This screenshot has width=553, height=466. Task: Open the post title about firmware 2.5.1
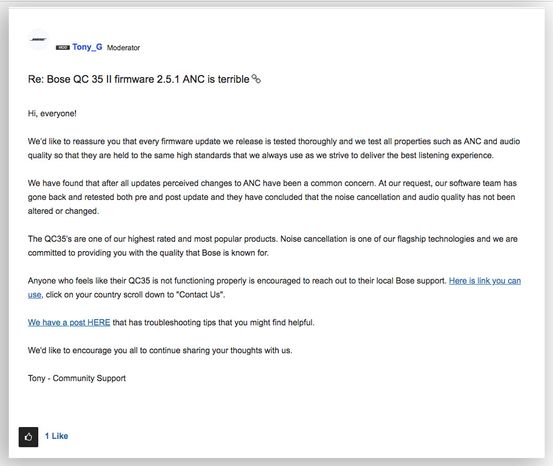139,79
